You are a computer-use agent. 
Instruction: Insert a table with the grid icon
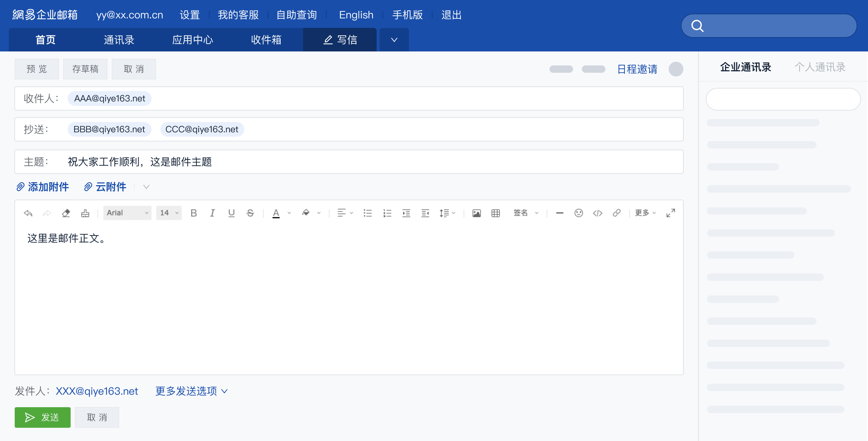pyautogui.click(x=495, y=213)
